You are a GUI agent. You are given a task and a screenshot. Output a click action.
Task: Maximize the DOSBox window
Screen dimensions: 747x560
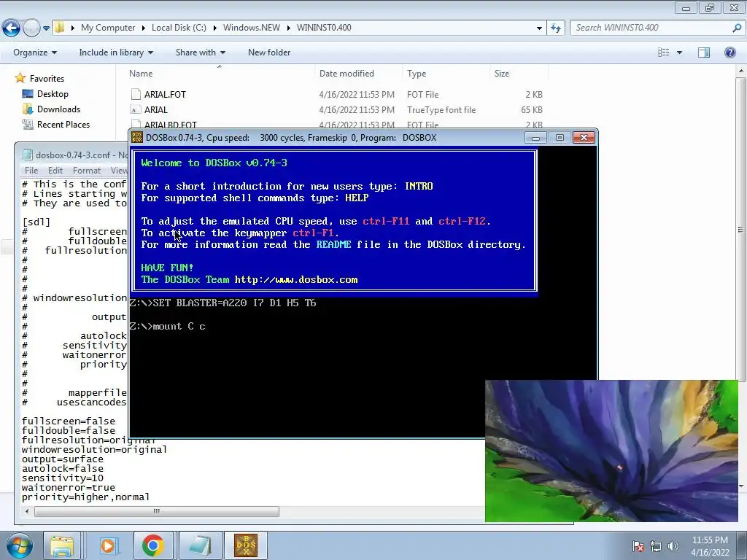560,138
